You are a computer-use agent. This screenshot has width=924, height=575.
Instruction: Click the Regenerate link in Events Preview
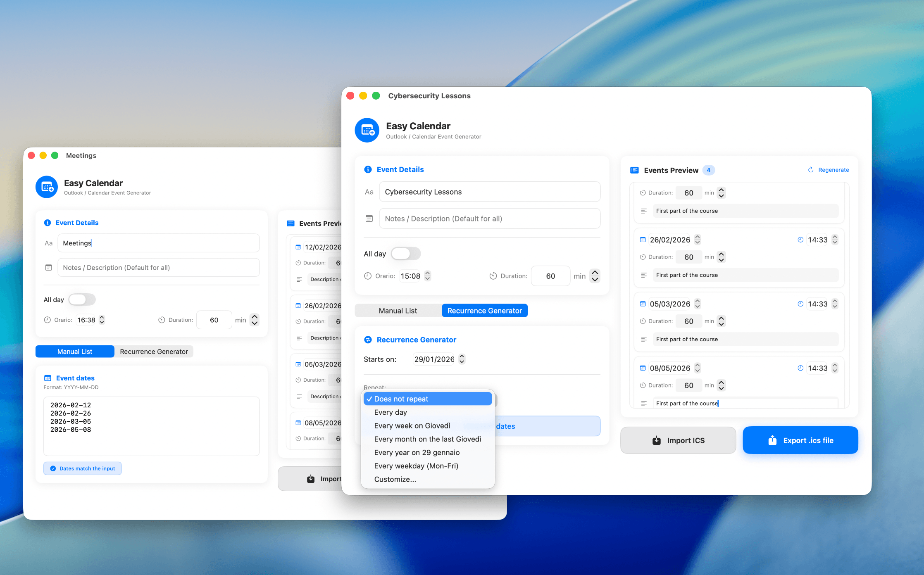click(829, 170)
